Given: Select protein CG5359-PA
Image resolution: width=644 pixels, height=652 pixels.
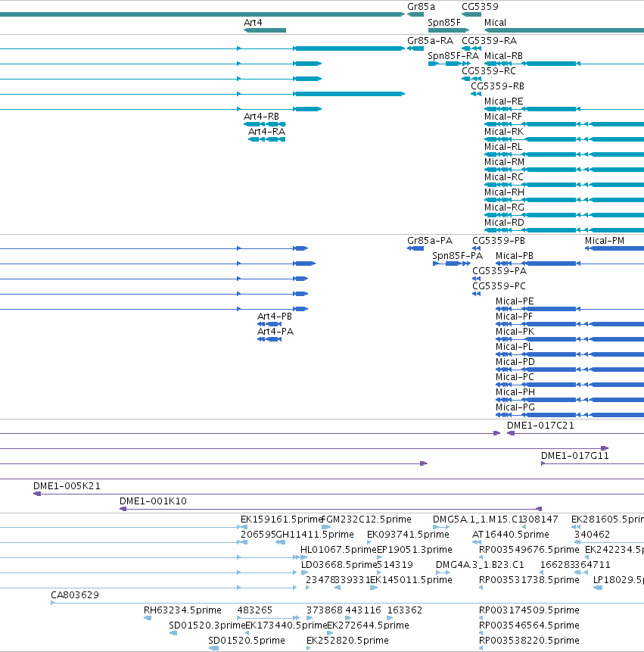Looking at the screenshot, I should point(499,271).
